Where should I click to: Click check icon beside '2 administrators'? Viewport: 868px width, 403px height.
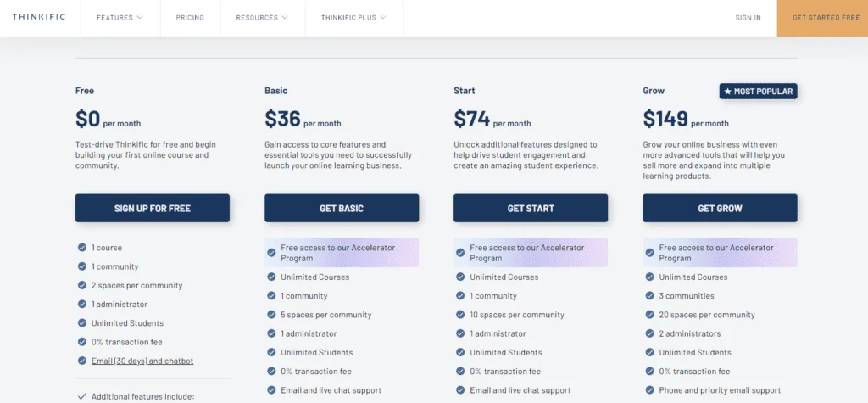coord(649,333)
